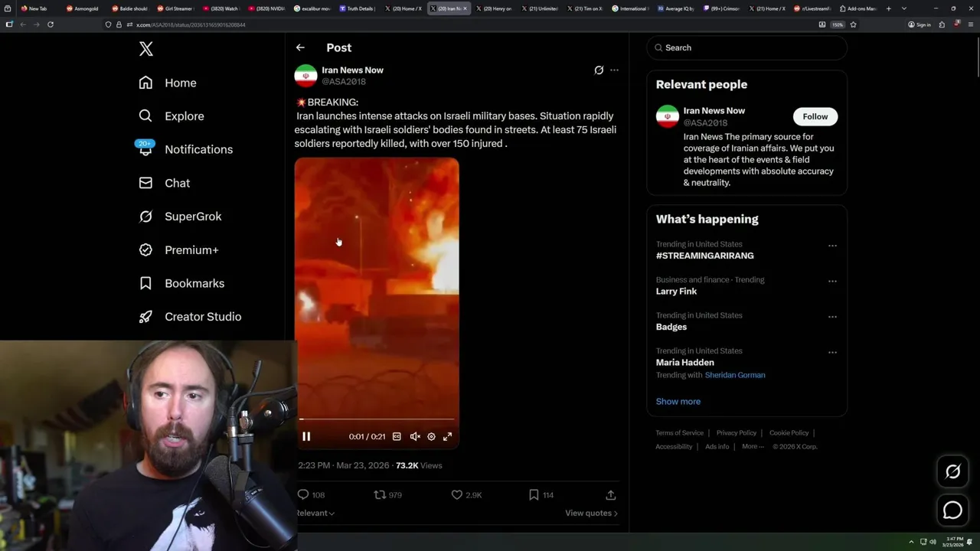Open Iran News Now in Relevant people
This screenshot has height=551, width=980.
(x=714, y=111)
